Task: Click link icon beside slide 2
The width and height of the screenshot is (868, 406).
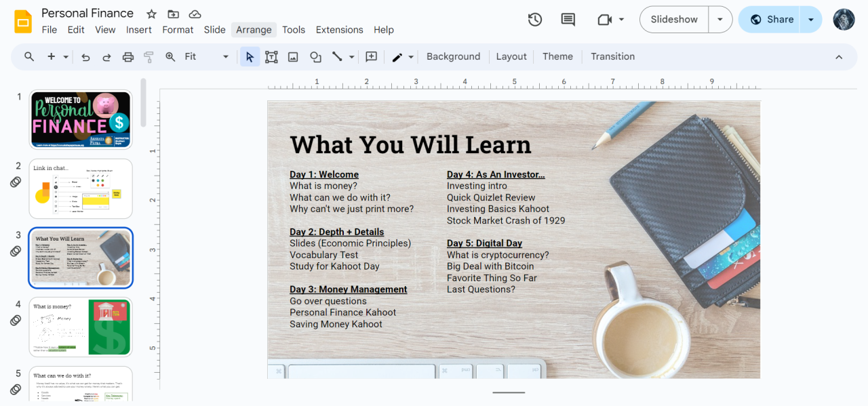Action: [16, 182]
